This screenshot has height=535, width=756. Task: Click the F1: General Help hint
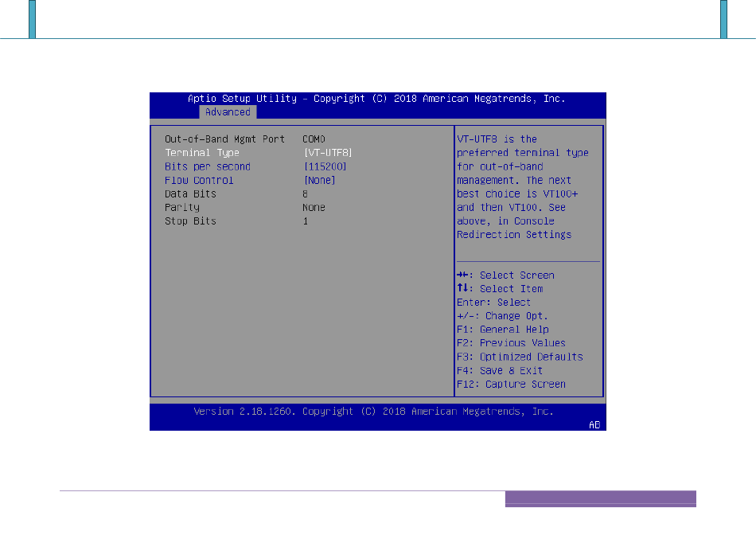pos(503,330)
